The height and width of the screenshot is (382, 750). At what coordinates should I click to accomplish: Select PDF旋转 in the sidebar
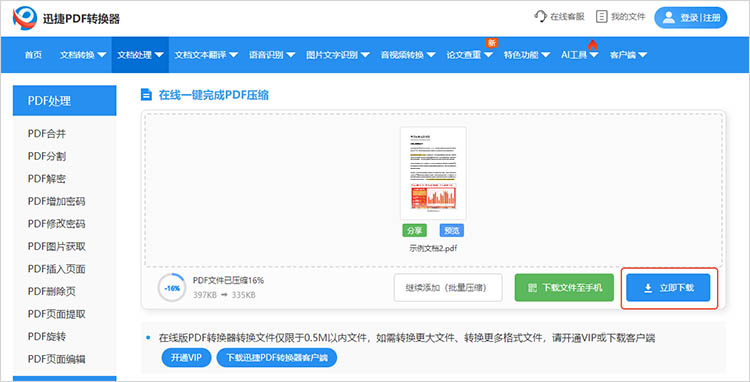pos(47,336)
